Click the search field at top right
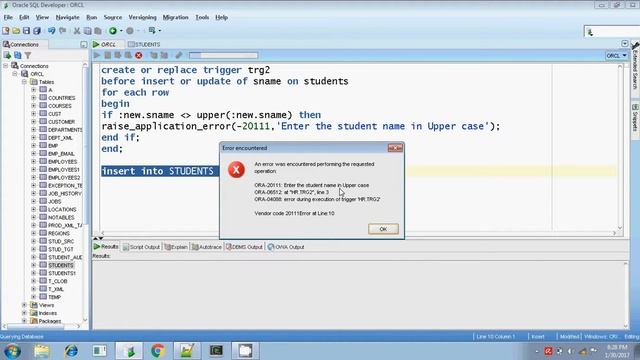The image size is (640, 360). coord(612,32)
